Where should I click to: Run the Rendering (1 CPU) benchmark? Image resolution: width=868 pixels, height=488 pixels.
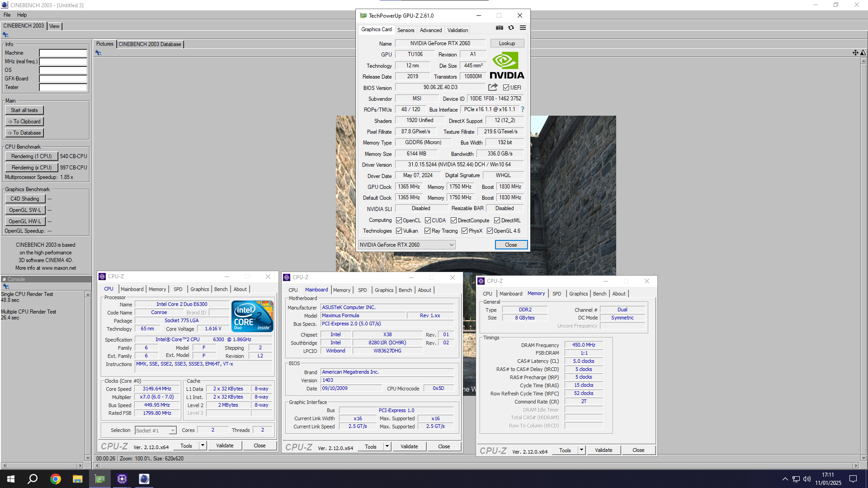click(x=32, y=156)
